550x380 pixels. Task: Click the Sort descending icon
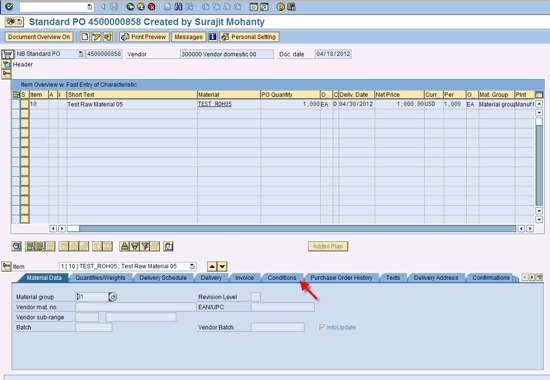134,246
